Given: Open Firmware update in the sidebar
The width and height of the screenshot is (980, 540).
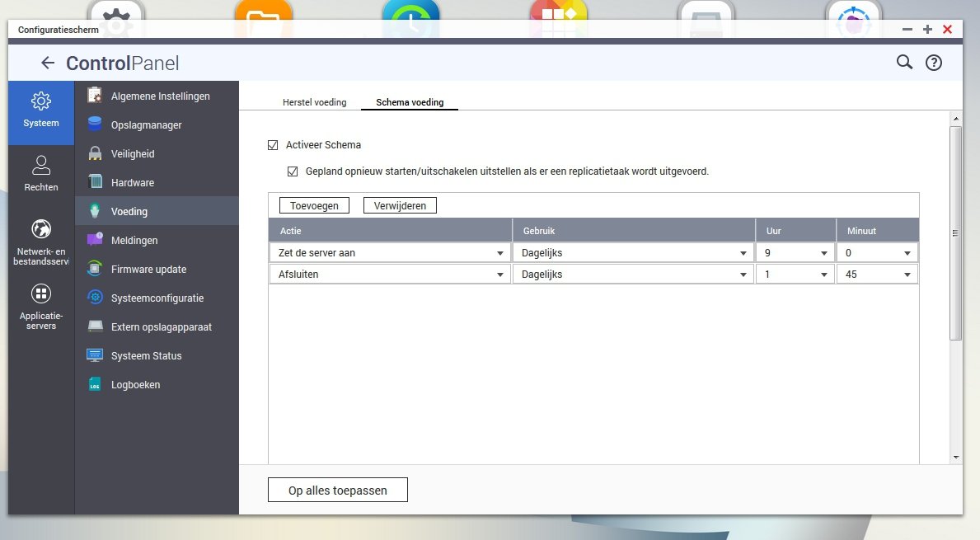Looking at the screenshot, I should click(x=148, y=270).
